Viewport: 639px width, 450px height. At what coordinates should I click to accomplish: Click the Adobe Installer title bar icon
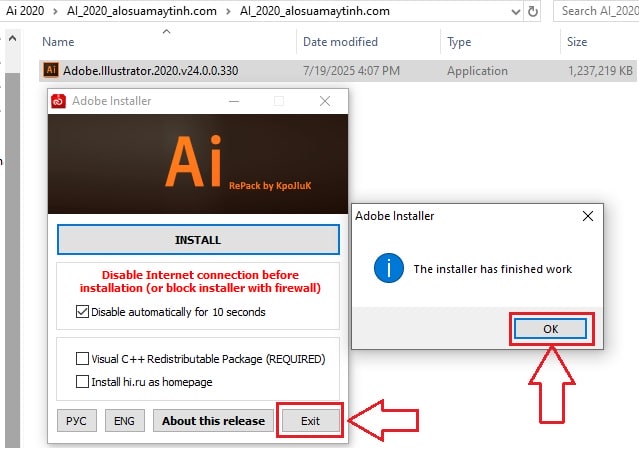59,101
